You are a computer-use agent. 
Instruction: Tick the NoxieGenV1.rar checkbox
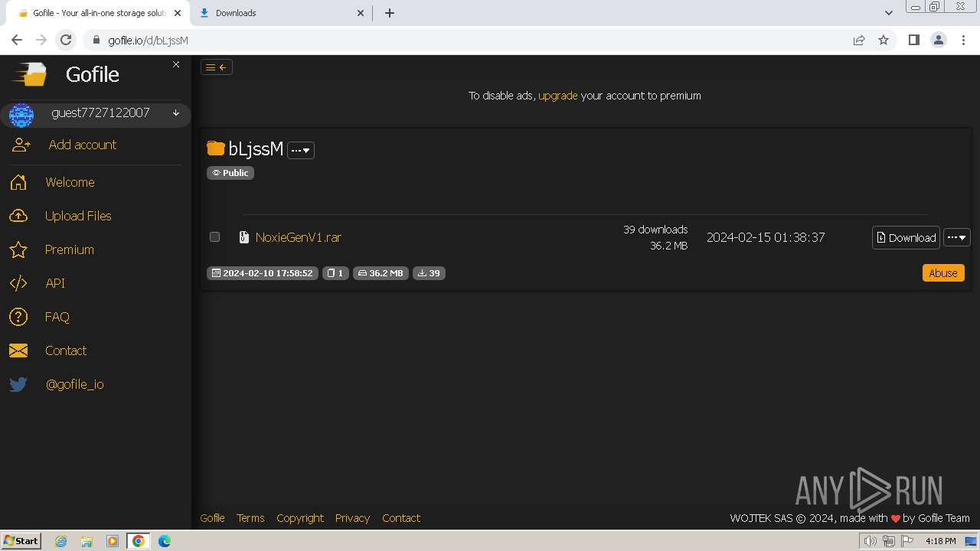tap(215, 237)
